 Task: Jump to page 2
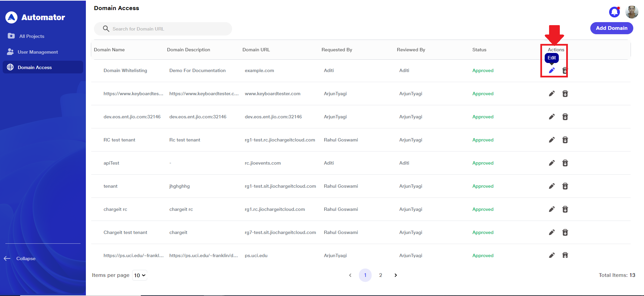[381, 275]
